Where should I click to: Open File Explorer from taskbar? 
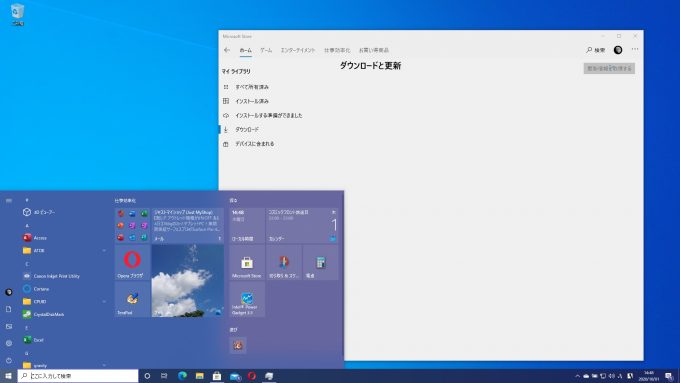[199, 376]
